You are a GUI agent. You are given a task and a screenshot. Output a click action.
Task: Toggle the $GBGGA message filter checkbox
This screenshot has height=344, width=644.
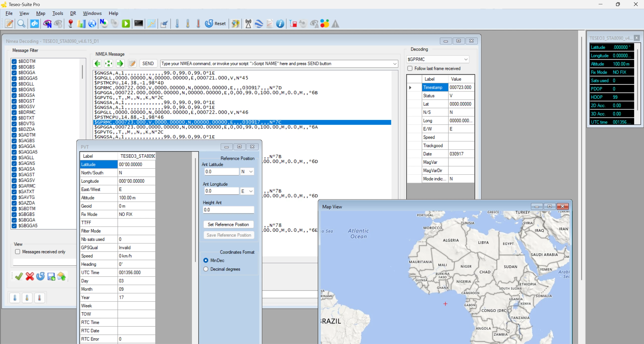coord(14,220)
